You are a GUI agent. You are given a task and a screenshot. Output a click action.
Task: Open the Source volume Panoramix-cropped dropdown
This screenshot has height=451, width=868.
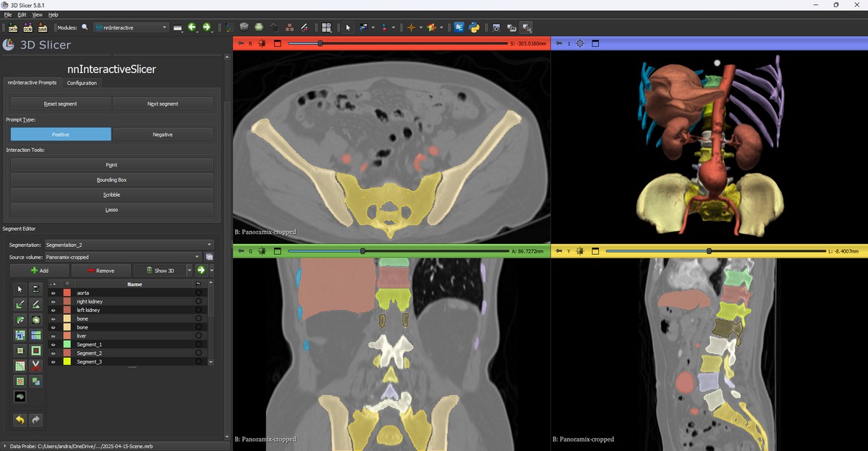tap(123, 256)
